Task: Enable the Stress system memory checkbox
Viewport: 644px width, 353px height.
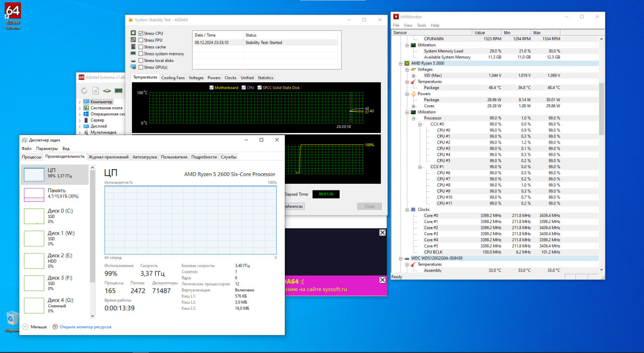Action: click(x=141, y=54)
